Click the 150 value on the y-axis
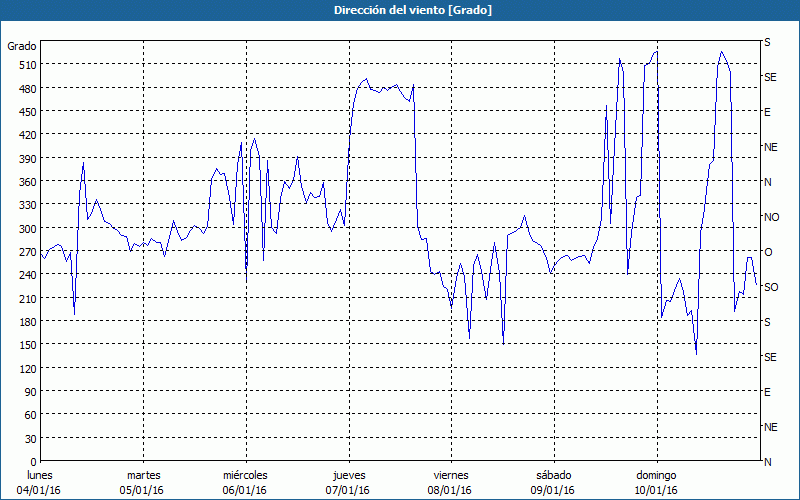Viewport: 800px width, 500px height. coord(26,345)
